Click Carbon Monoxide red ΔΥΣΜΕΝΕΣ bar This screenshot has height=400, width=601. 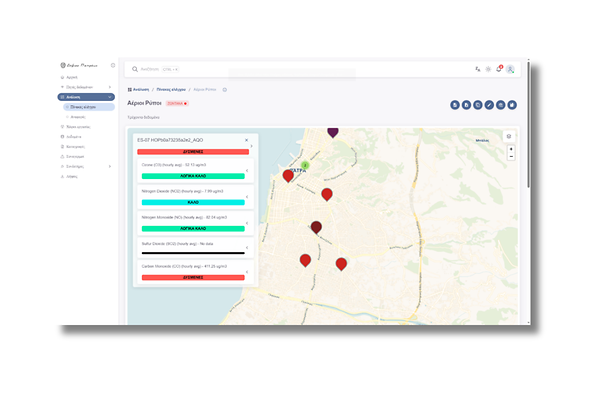pyautogui.click(x=193, y=277)
